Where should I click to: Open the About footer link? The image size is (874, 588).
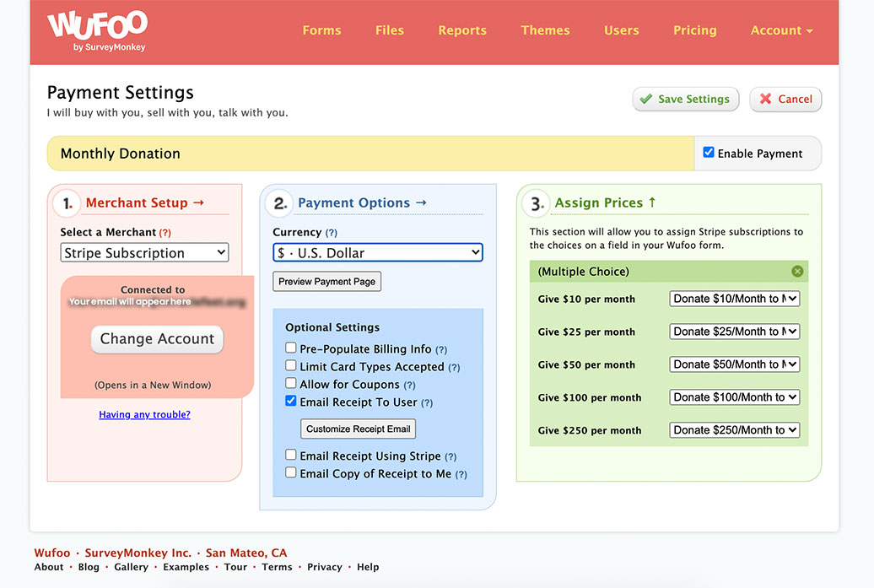(x=49, y=567)
